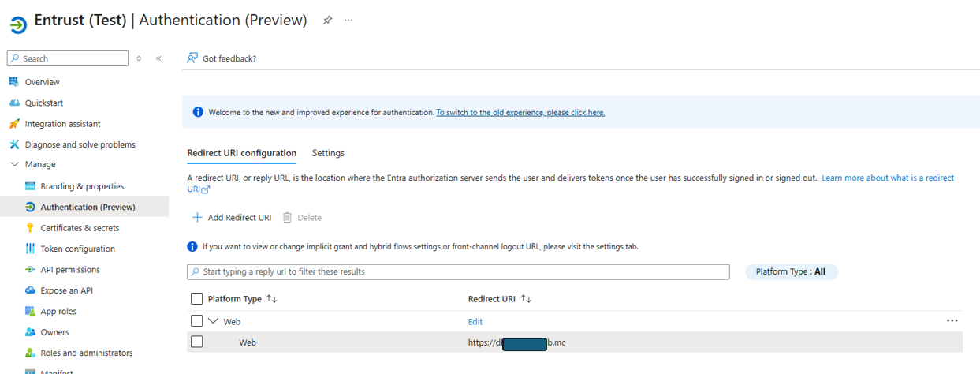Click the reply url filter input field
Screen dimensions: 980x374
(457, 271)
